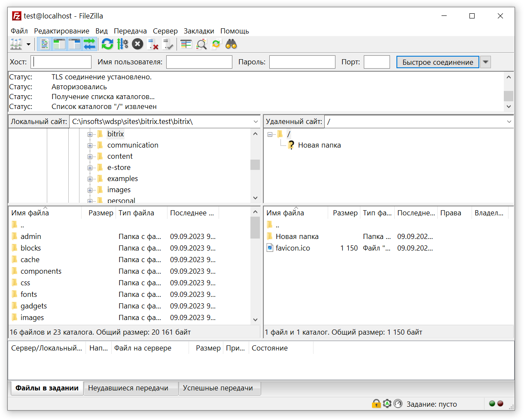Expand the examples folder node
The image size is (524, 420).
point(90,179)
